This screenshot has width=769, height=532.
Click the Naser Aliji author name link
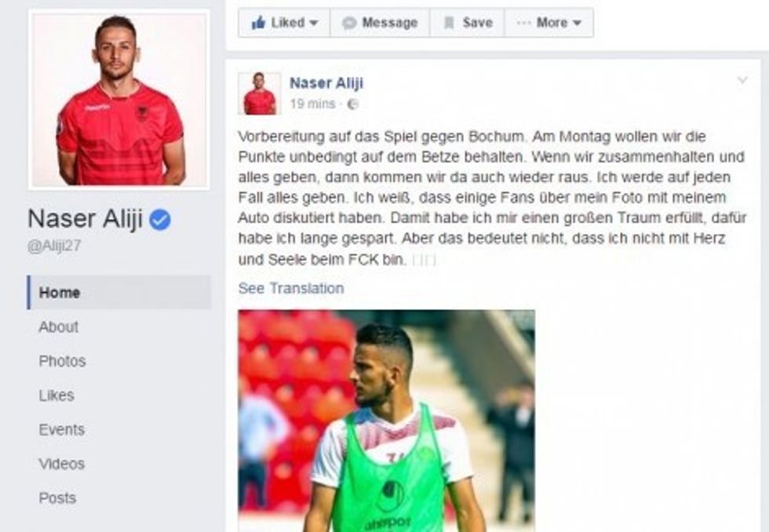326,83
